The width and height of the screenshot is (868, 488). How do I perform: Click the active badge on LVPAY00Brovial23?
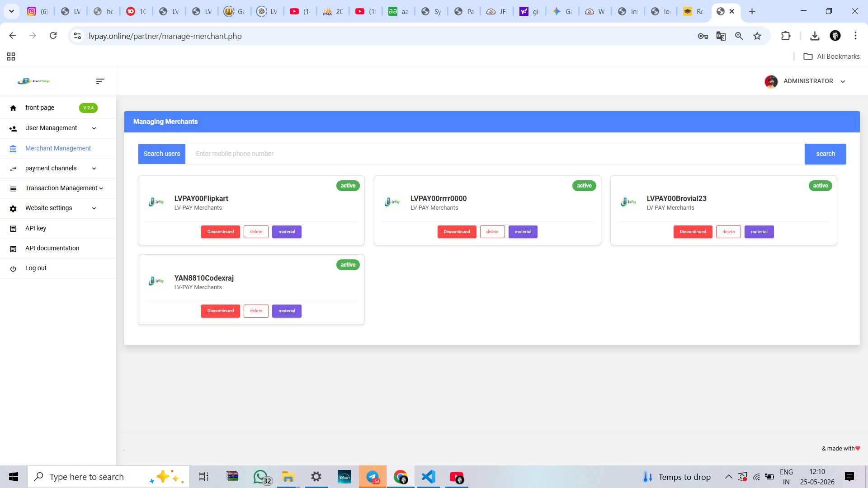click(820, 186)
